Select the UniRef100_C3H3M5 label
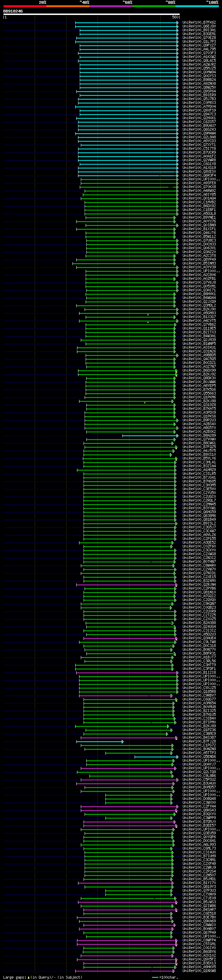This screenshot has height=980, width=222. tap(199, 485)
